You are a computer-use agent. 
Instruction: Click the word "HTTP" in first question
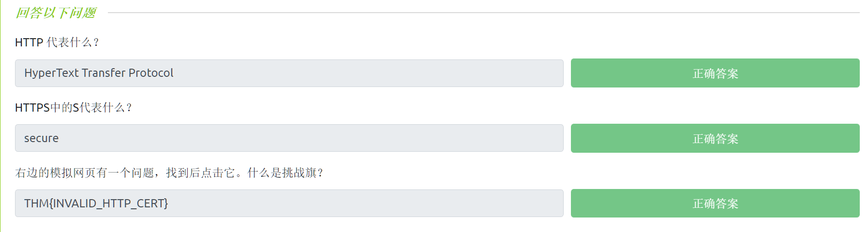29,43
